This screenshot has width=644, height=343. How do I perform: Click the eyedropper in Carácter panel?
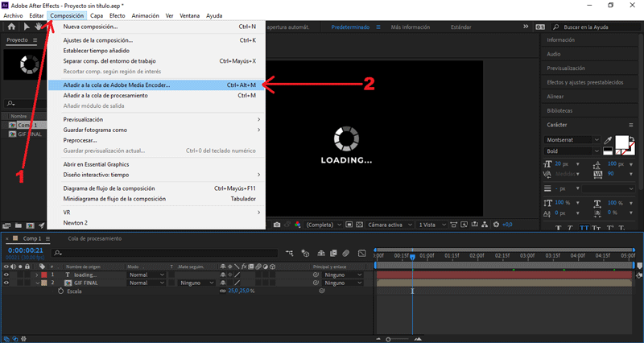pyautogui.click(x=608, y=140)
